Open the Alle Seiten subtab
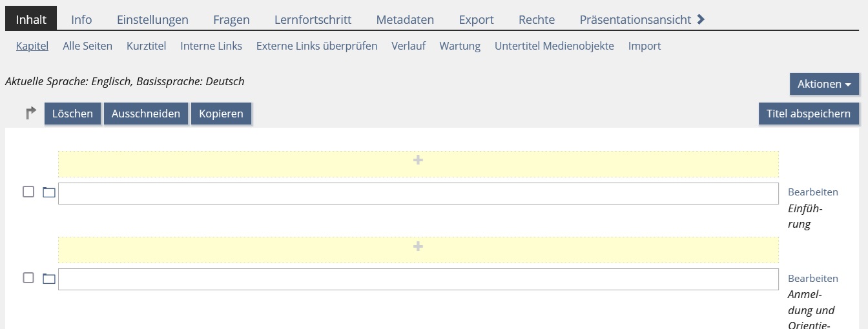 (x=87, y=46)
